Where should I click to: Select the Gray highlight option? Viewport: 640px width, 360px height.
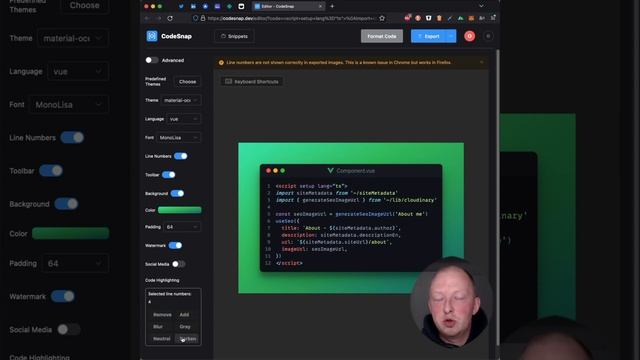[185, 327]
